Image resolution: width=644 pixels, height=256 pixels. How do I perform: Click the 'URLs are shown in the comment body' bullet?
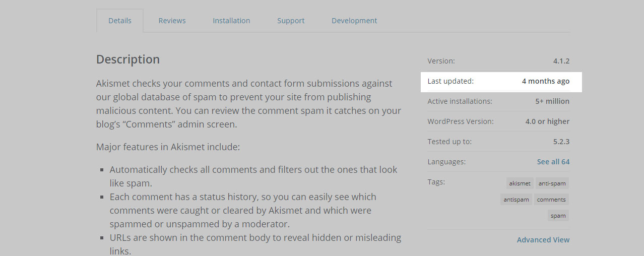[255, 244]
